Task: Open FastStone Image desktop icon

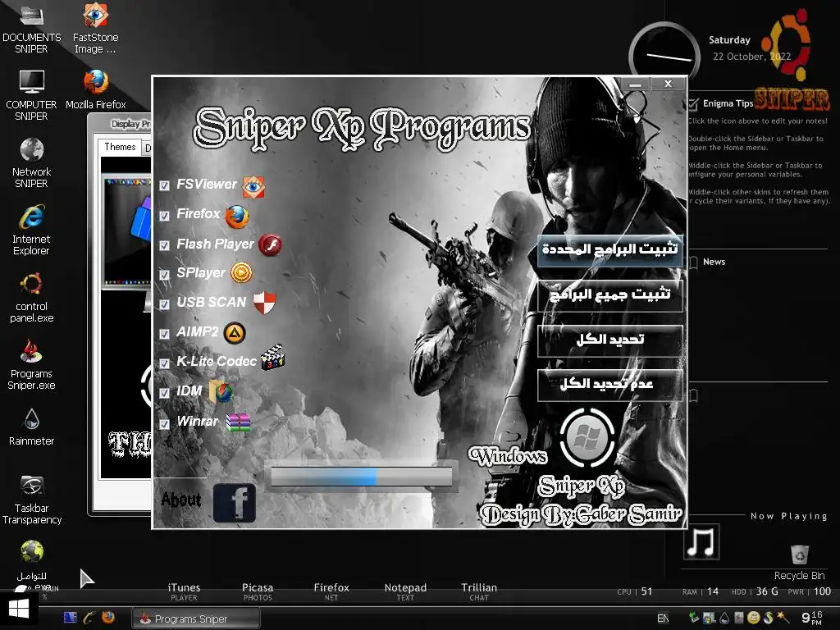Action: 95,28
